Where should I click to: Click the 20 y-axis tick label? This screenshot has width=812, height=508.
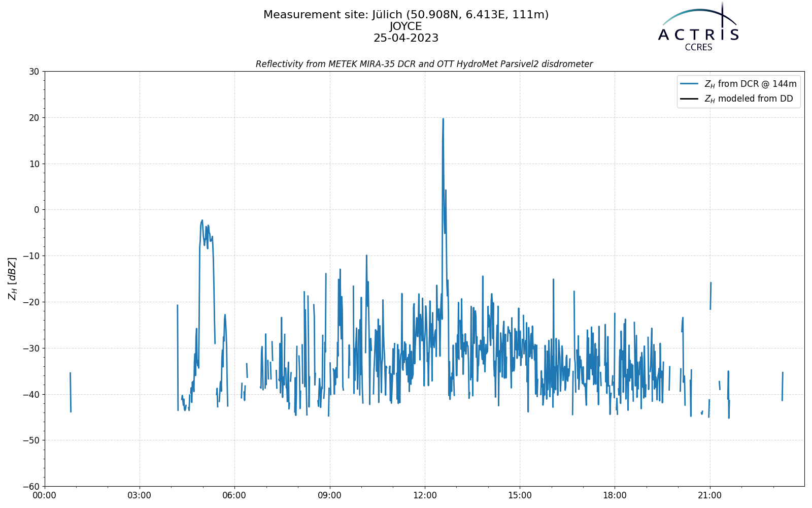[35, 117]
